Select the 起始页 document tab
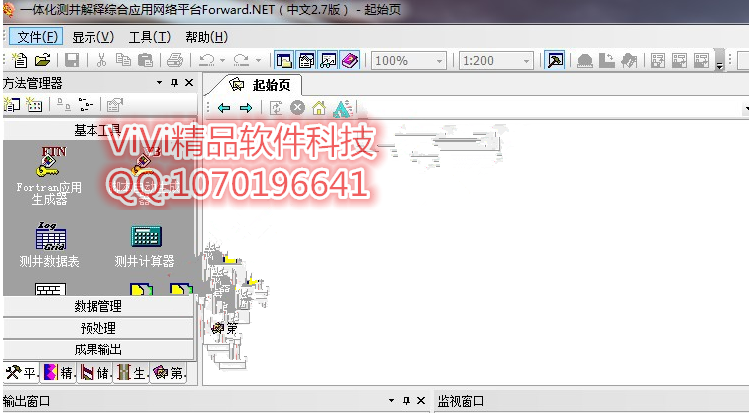This screenshot has height=413, width=750. click(x=260, y=85)
